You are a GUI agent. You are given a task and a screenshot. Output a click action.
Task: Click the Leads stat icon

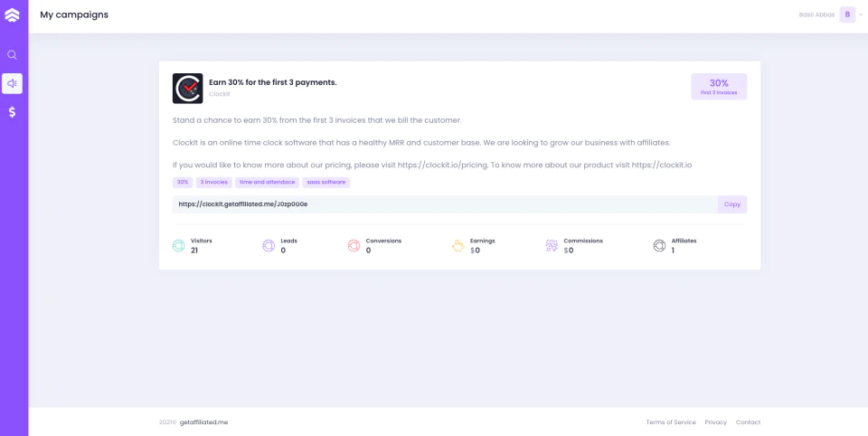[x=269, y=246]
